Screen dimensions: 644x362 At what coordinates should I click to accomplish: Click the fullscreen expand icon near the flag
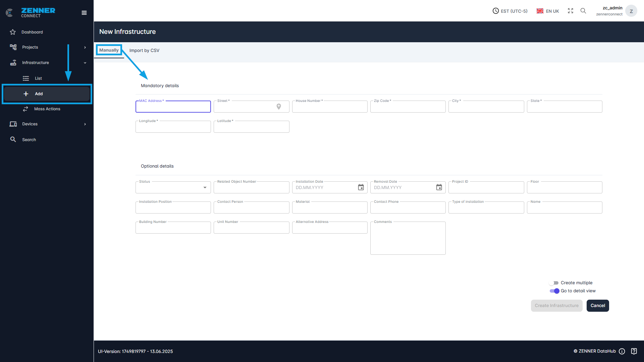tap(571, 11)
